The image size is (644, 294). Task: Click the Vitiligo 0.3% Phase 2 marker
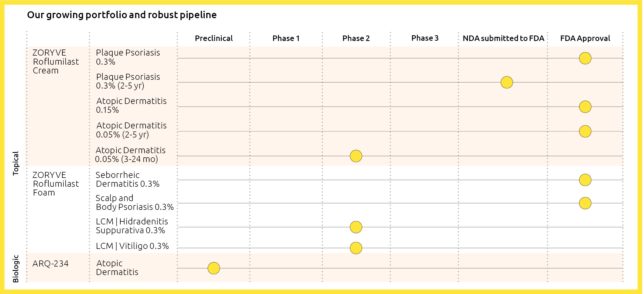coord(356,248)
